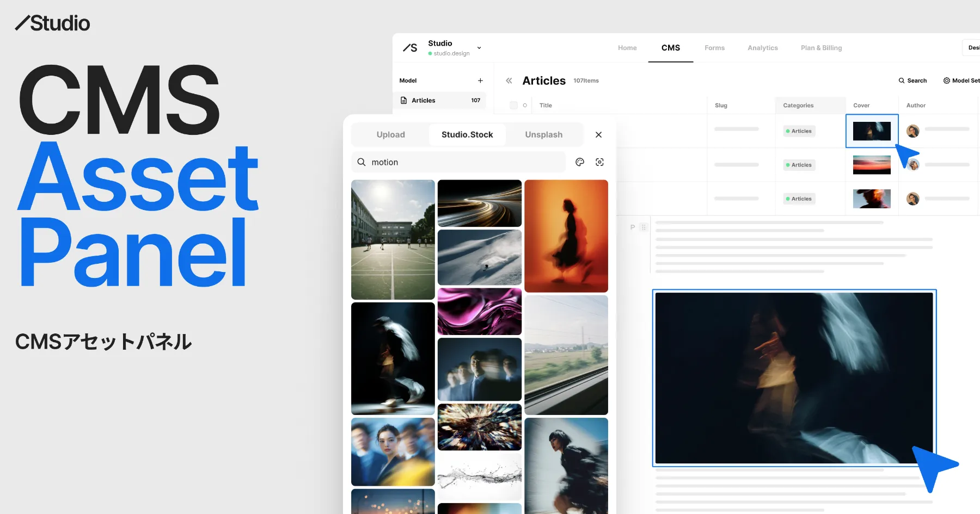The height and width of the screenshot is (514, 980).
Task: Click the Categories column header
Action: click(798, 106)
